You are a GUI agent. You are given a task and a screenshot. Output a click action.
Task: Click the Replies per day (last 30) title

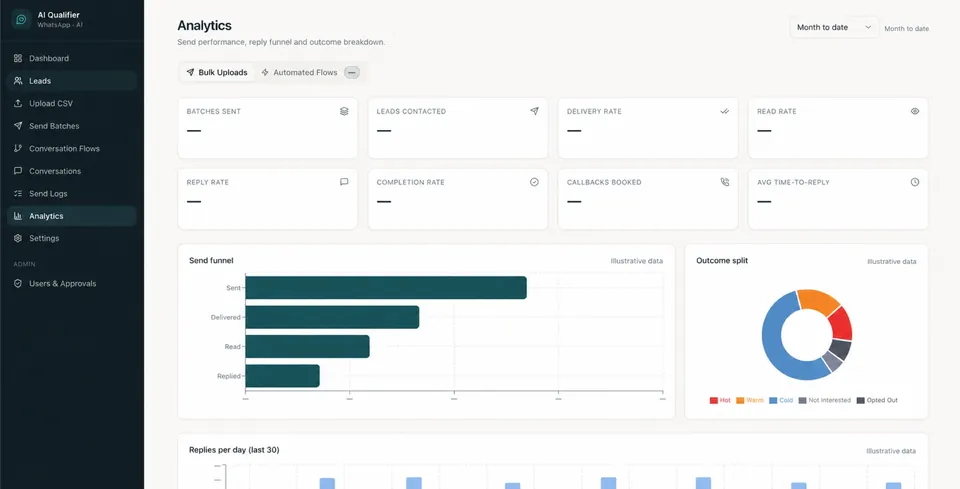pyautogui.click(x=234, y=450)
